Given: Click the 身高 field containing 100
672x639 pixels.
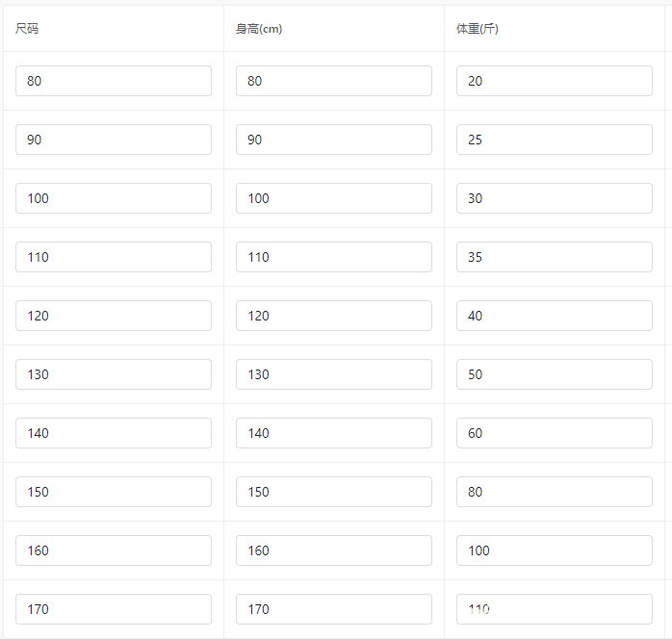Looking at the screenshot, I should [333, 198].
